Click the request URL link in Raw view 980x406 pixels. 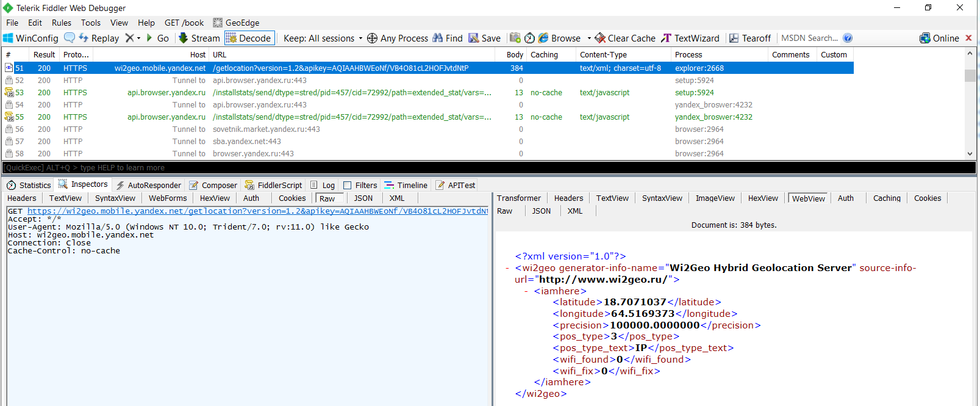coord(257,211)
